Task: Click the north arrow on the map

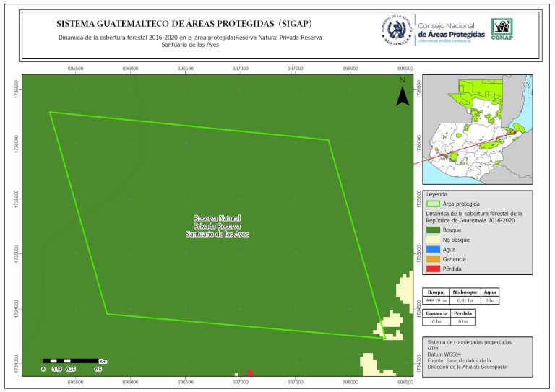Action: pyautogui.click(x=403, y=94)
